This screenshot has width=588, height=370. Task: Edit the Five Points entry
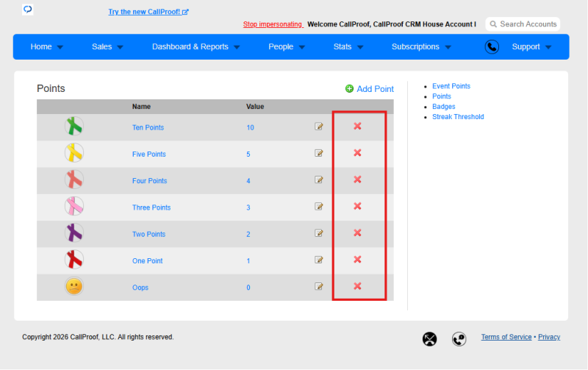tap(319, 153)
